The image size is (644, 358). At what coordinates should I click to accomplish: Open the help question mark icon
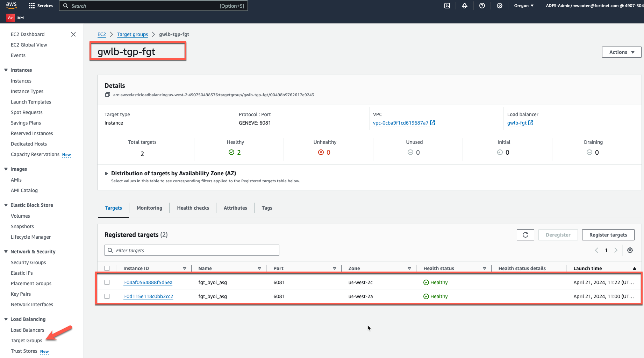[x=482, y=6]
